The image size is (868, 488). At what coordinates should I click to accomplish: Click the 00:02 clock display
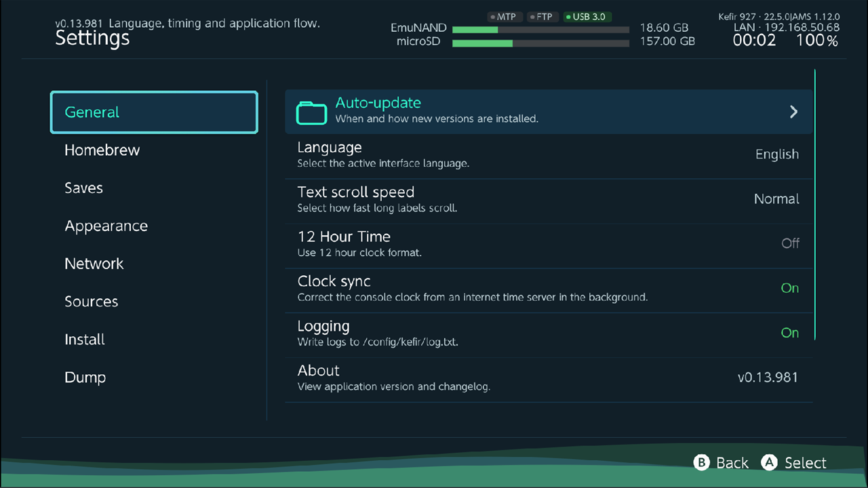(754, 41)
